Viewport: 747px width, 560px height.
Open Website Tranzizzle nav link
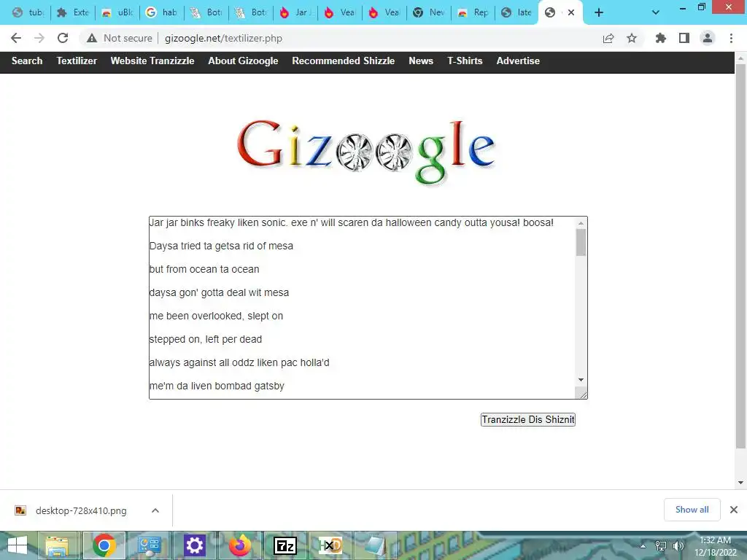click(x=152, y=61)
